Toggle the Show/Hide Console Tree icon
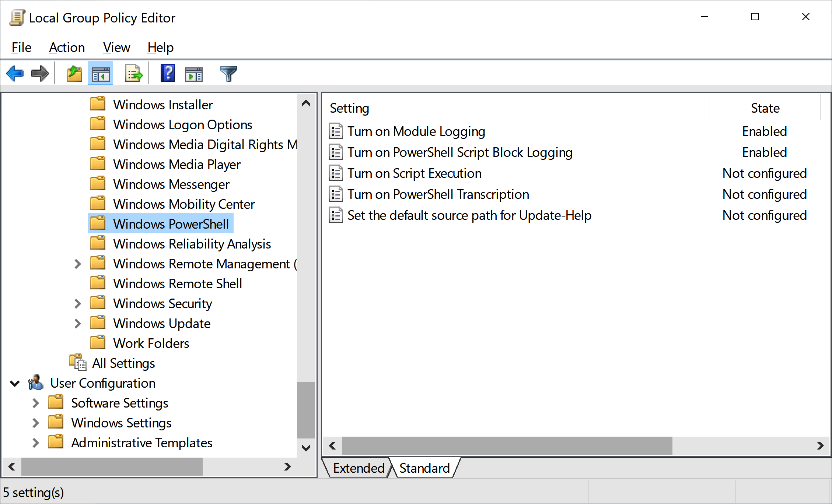Image resolution: width=832 pixels, height=504 pixels. (101, 73)
